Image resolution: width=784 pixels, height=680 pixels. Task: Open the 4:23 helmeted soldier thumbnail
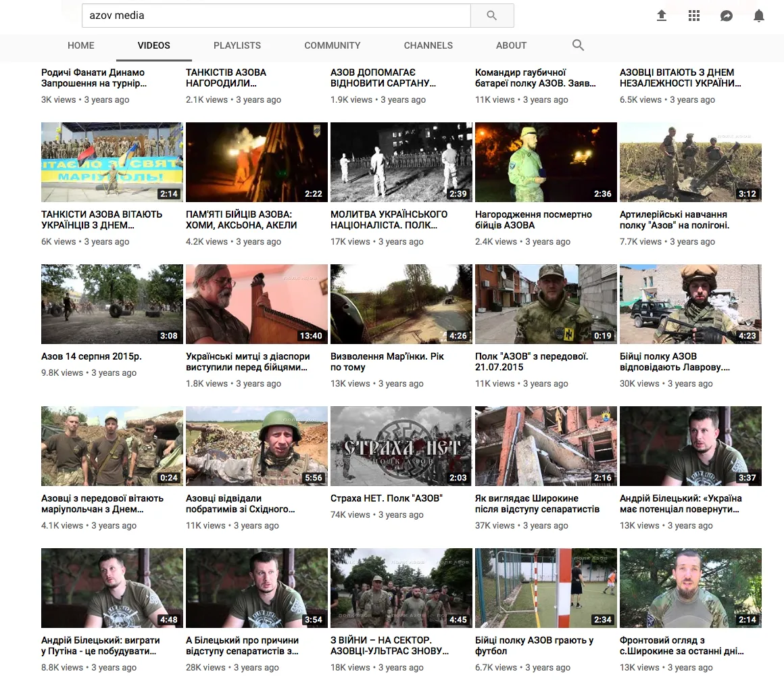pos(691,304)
